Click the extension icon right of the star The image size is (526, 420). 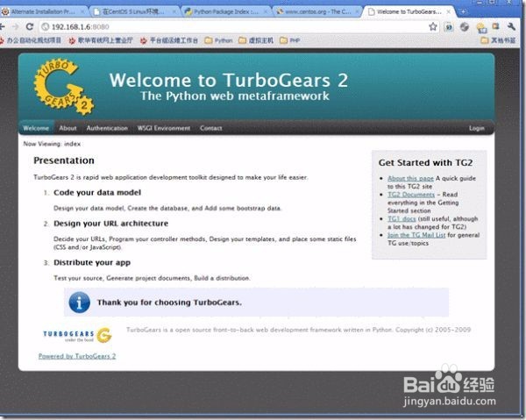[x=449, y=27]
